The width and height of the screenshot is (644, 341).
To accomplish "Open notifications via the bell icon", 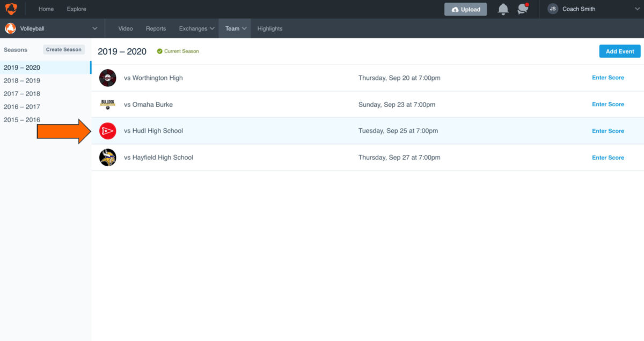I will tap(503, 9).
